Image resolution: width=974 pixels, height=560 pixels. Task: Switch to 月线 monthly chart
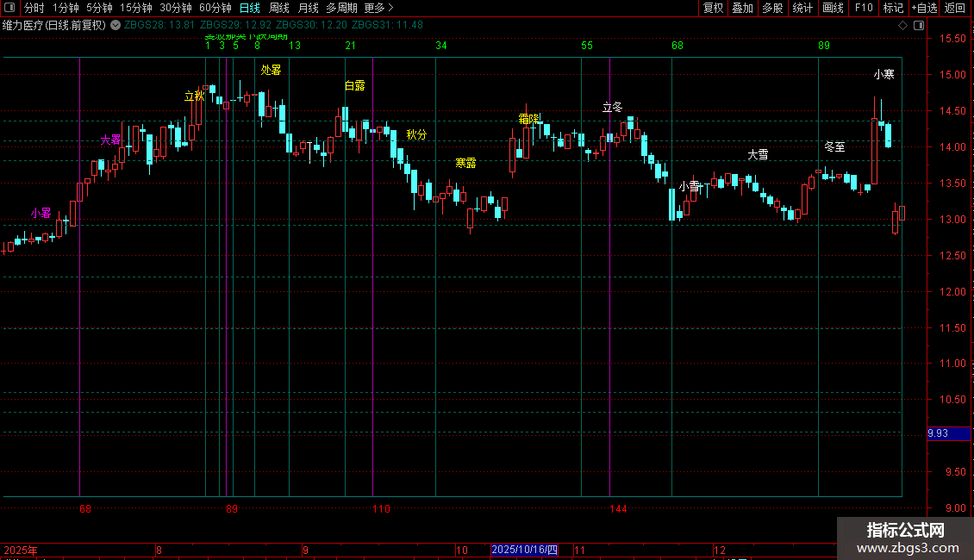(308, 8)
